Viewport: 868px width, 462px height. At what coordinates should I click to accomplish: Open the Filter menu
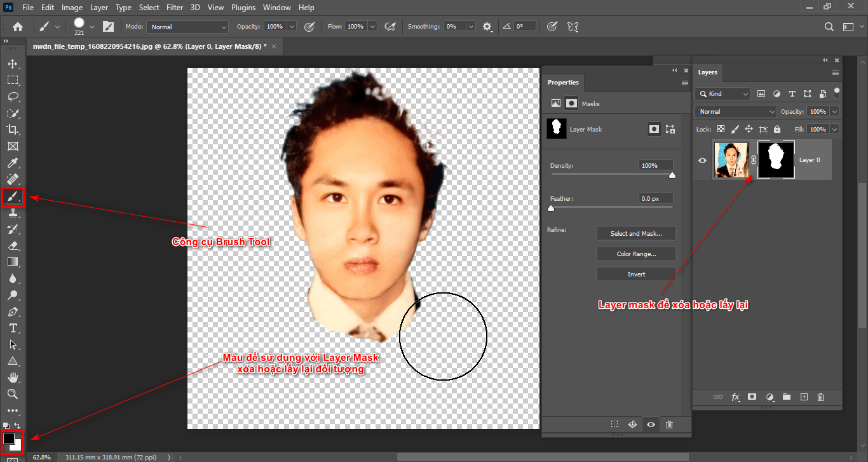[x=174, y=7]
